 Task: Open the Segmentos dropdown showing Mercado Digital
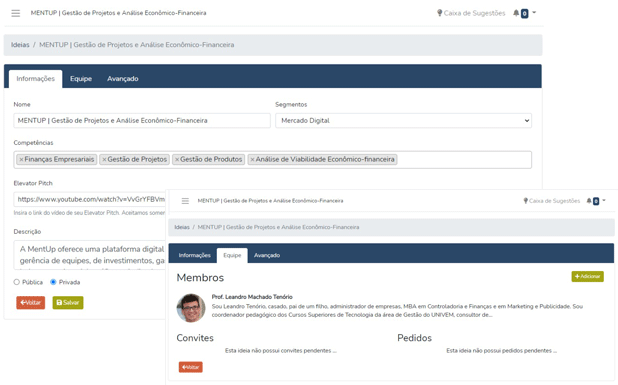click(x=403, y=121)
